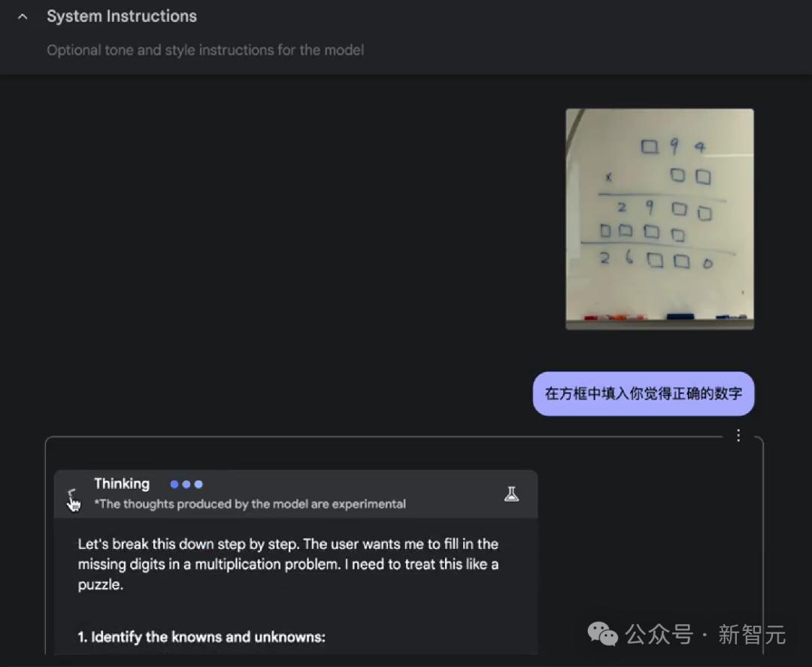
Task: Click the multiplication sign in whiteboard photo
Action: coord(608,177)
